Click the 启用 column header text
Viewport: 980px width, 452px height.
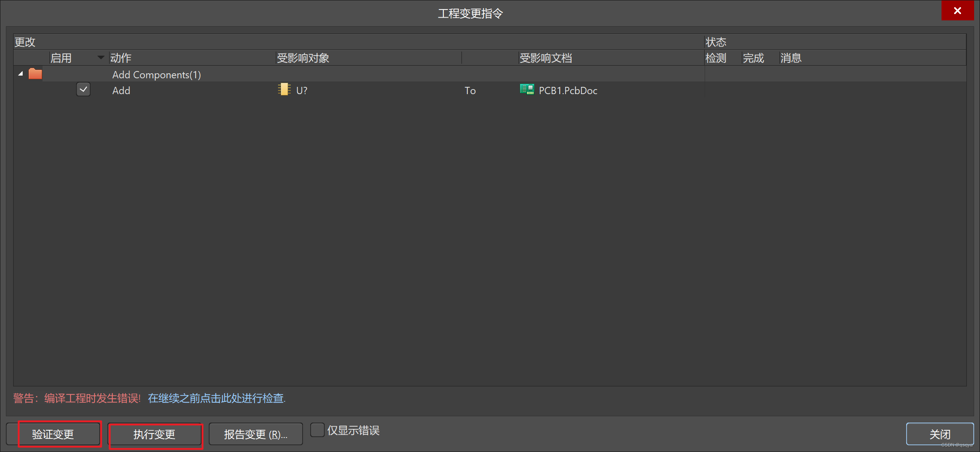(61, 58)
